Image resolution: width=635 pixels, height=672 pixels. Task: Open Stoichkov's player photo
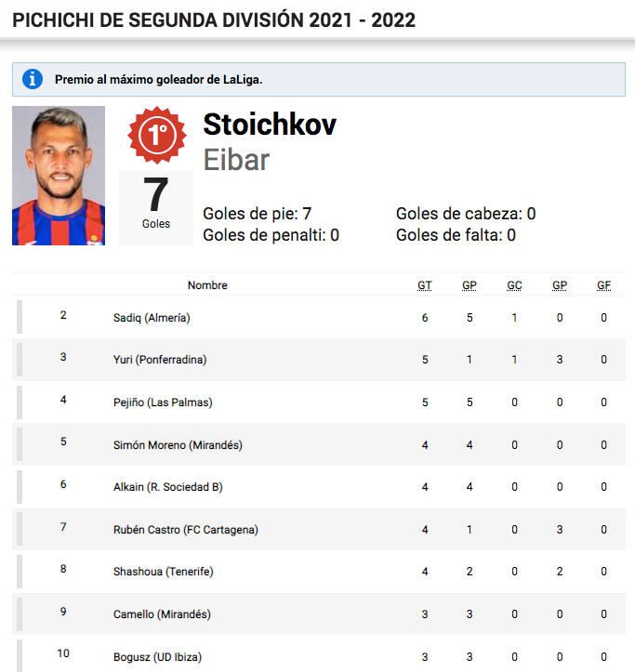click(59, 176)
